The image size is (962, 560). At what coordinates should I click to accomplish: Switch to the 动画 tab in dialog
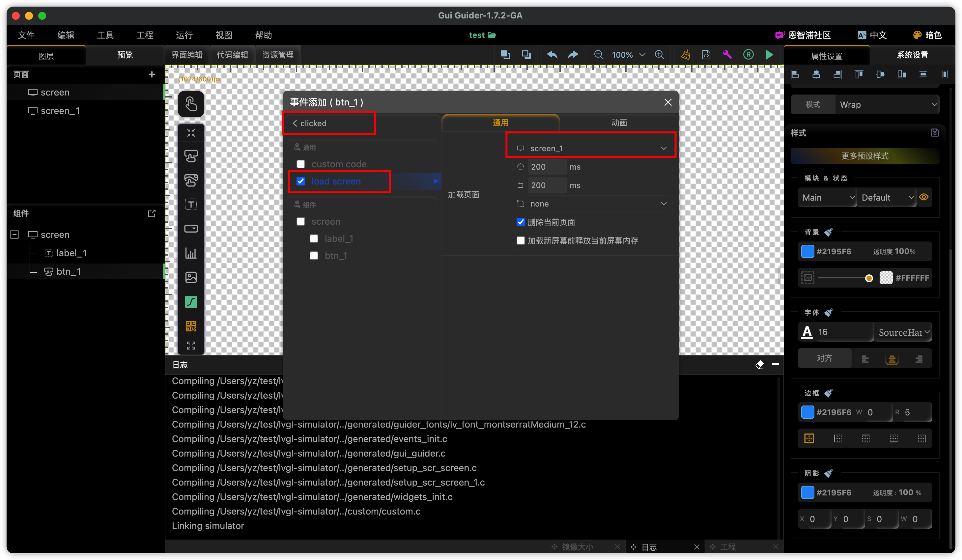coord(618,123)
